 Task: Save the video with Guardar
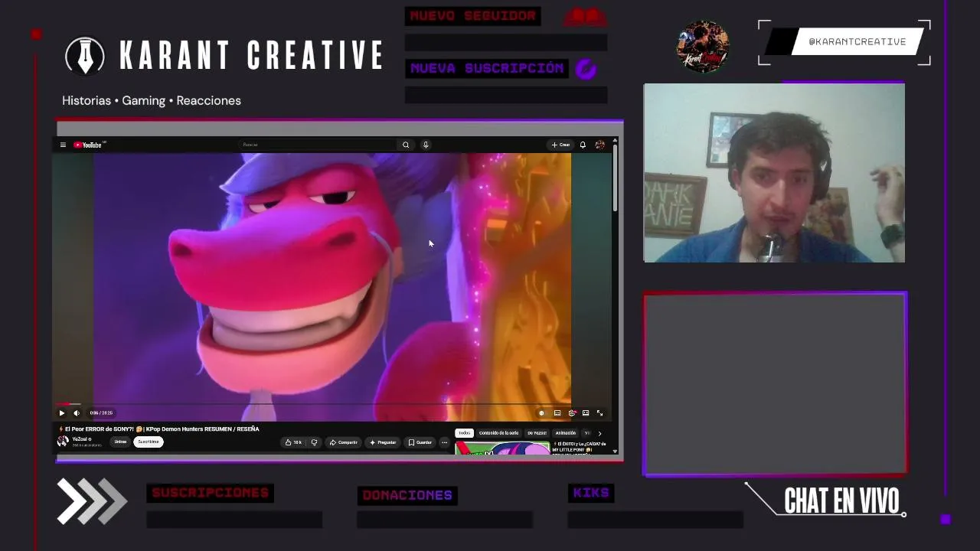tap(420, 442)
